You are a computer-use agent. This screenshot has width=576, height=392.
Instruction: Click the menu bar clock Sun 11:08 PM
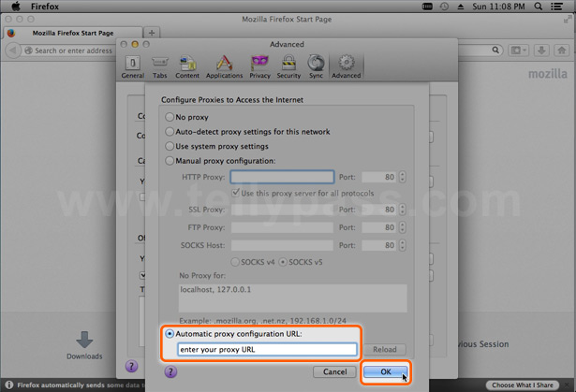(498, 7)
